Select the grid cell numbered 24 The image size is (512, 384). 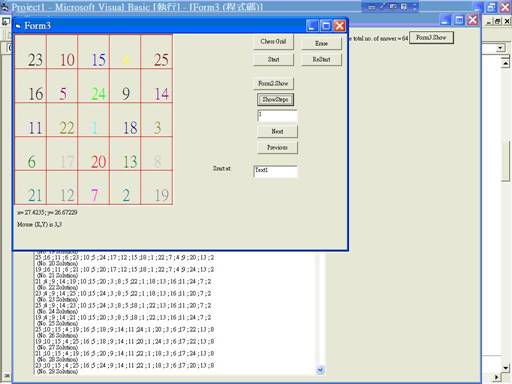(94, 86)
